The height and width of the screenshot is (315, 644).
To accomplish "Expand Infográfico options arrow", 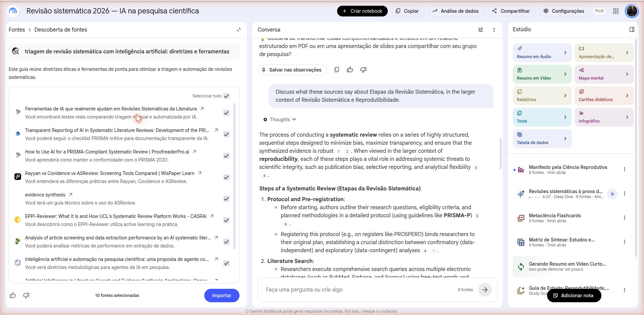I will (627, 117).
